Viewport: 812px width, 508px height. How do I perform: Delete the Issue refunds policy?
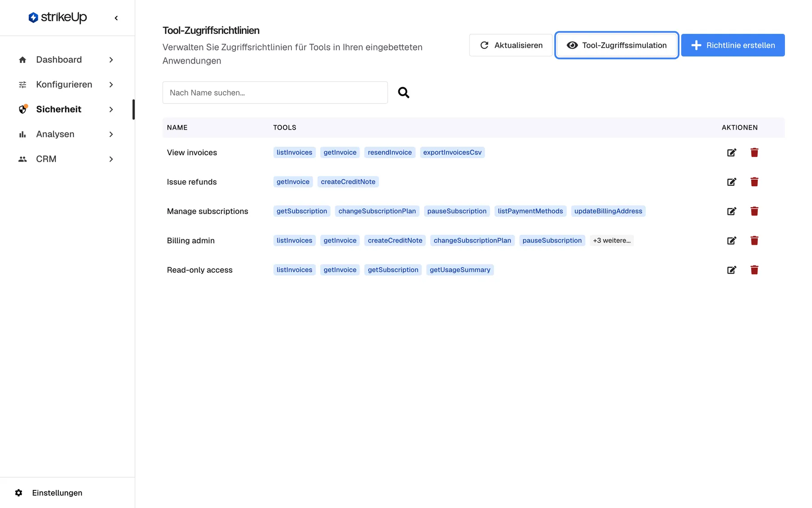[754, 182]
